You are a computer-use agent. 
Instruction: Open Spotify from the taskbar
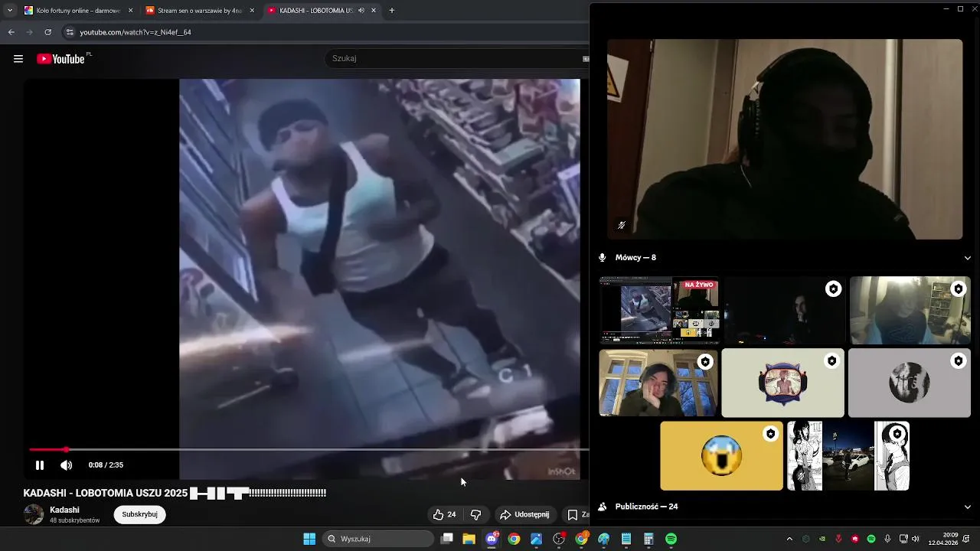671,539
